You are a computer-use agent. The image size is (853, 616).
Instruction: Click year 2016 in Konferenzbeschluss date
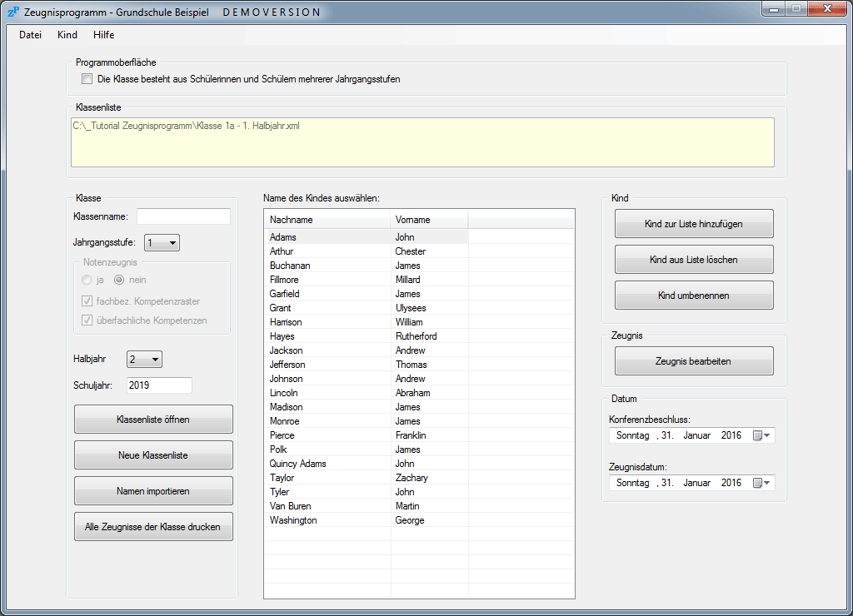click(731, 435)
